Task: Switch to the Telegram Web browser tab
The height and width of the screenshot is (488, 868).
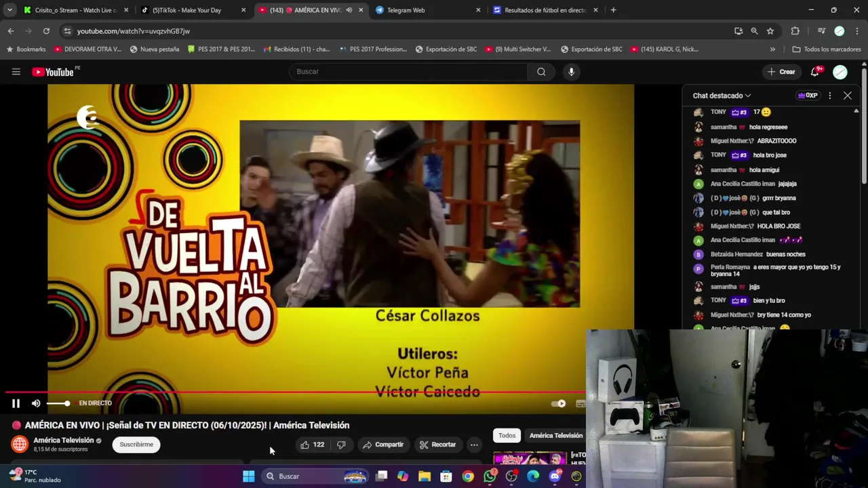Action: pyautogui.click(x=426, y=10)
